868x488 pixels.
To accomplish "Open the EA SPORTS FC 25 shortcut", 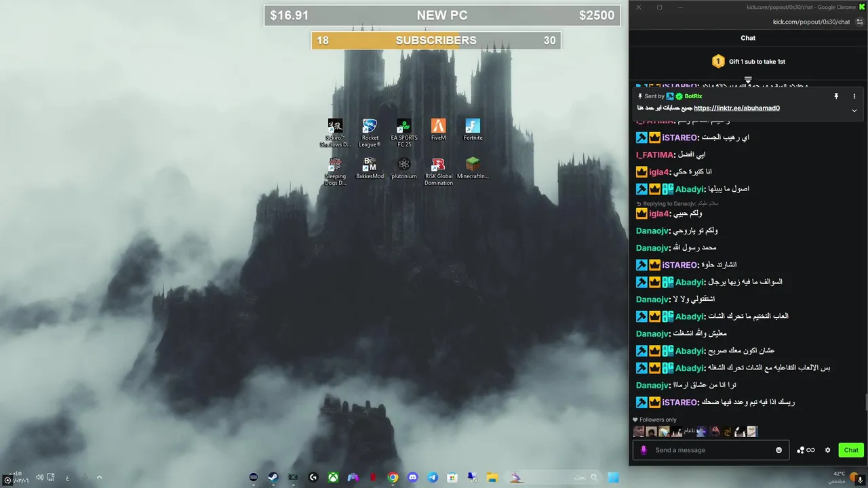I will 404,133.
